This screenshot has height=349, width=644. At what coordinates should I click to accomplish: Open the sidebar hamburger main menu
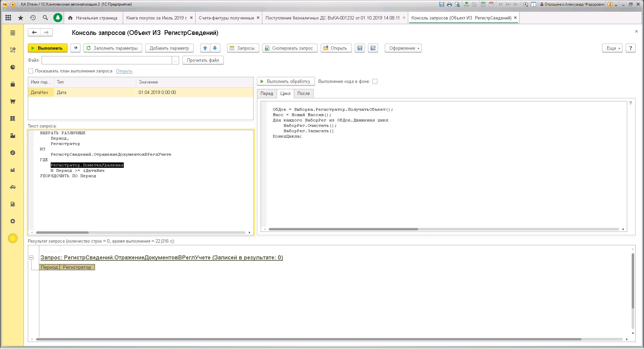[x=13, y=33]
